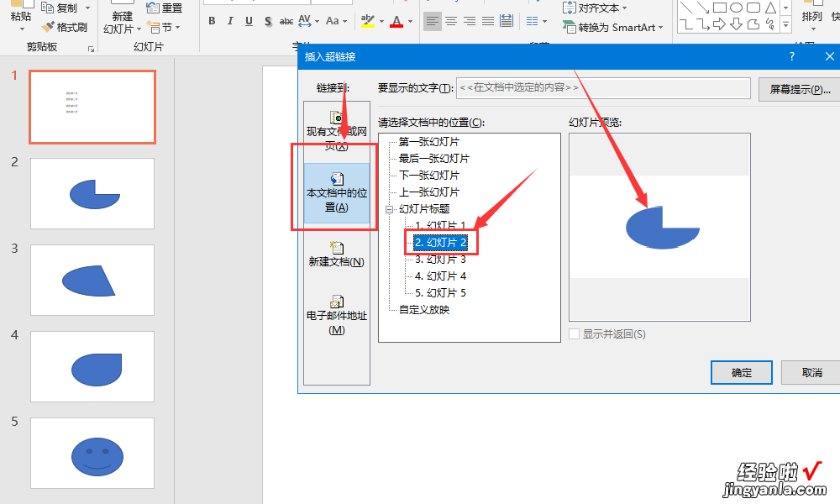Image resolution: width=840 pixels, height=504 pixels.
Task: Select the line shape
Action: point(686,8)
